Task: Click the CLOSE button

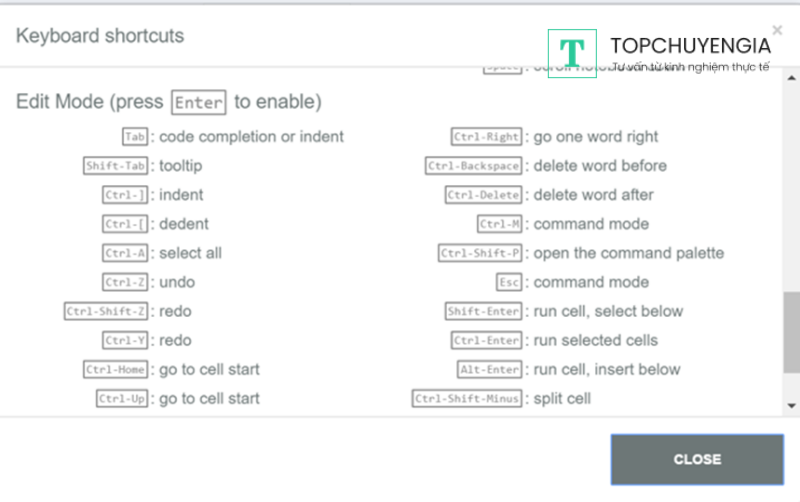Action: 697,459
